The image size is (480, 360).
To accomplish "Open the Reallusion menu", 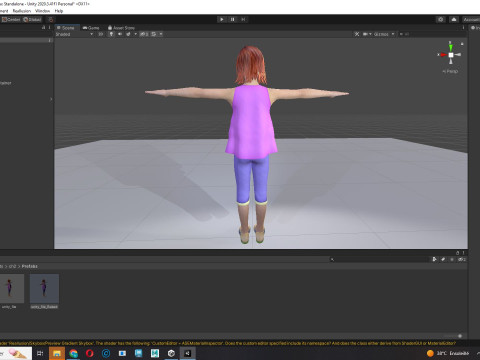I will pyautogui.click(x=22, y=11).
